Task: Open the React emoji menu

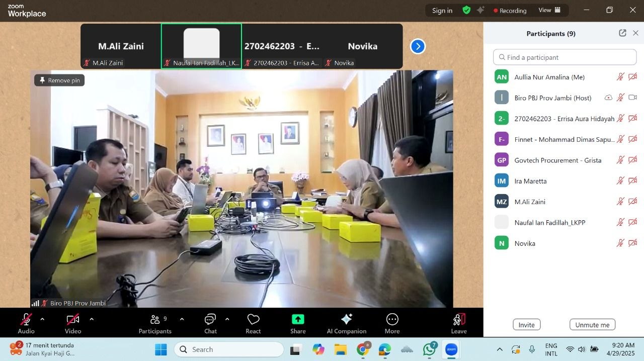Action: point(253,323)
